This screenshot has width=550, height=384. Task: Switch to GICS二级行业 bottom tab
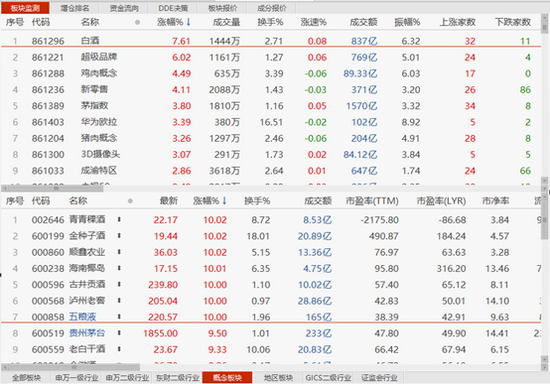[x=328, y=378]
